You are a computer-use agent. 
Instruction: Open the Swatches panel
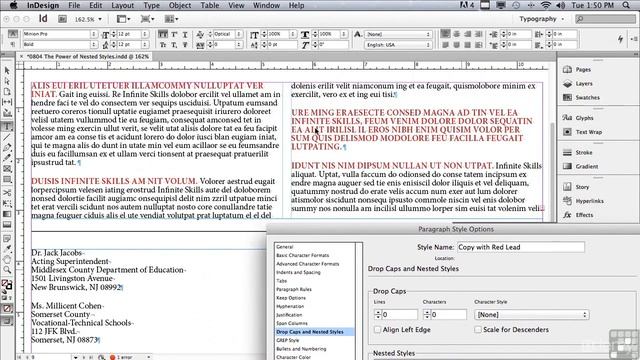581,97
